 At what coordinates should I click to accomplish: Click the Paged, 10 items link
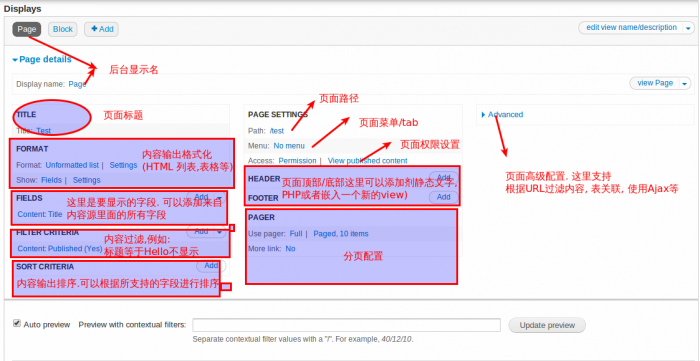[341, 233]
